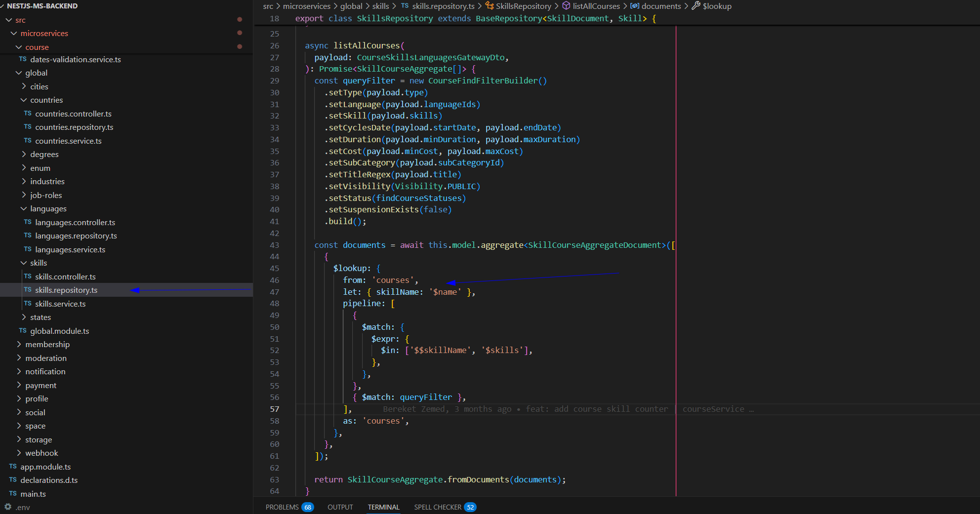The height and width of the screenshot is (514, 980).
Task: Click the SPELL CHECKER count badge 52
Action: (470, 507)
